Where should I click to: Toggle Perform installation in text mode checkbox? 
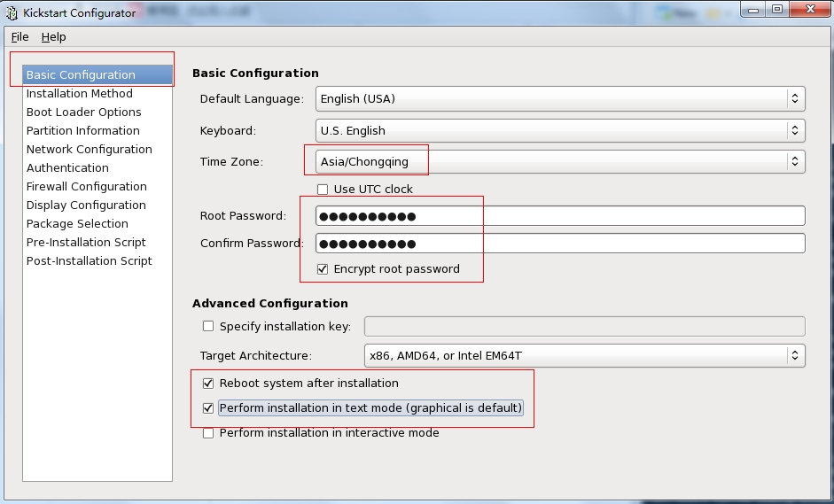pyautogui.click(x=208, y=408)
